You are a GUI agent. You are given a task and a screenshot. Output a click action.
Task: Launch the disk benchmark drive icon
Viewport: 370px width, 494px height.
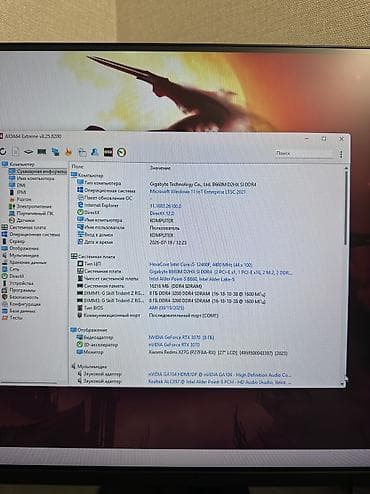29,152
